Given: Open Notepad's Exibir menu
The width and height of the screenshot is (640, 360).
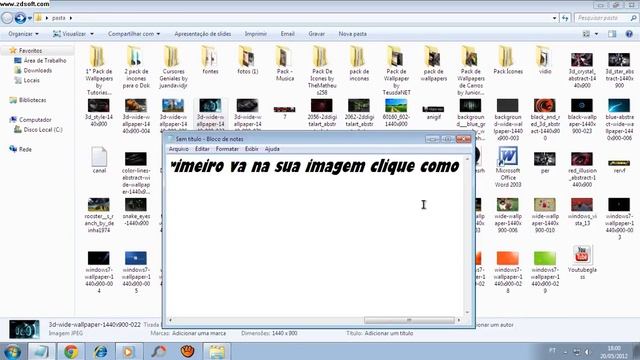Looking at the screenshot, I should [251, 149].
